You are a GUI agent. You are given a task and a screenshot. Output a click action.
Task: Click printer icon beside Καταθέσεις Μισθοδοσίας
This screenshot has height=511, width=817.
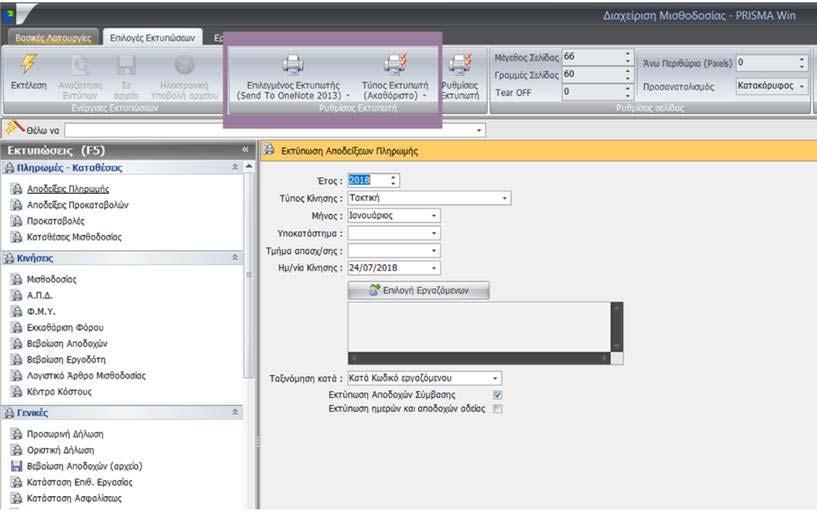[x=17, y=237]
